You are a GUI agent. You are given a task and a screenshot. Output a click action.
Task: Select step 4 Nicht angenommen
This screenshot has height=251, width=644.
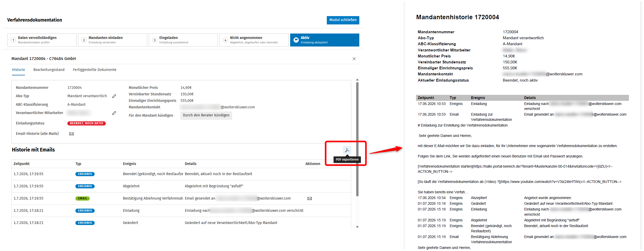(254, 40)
